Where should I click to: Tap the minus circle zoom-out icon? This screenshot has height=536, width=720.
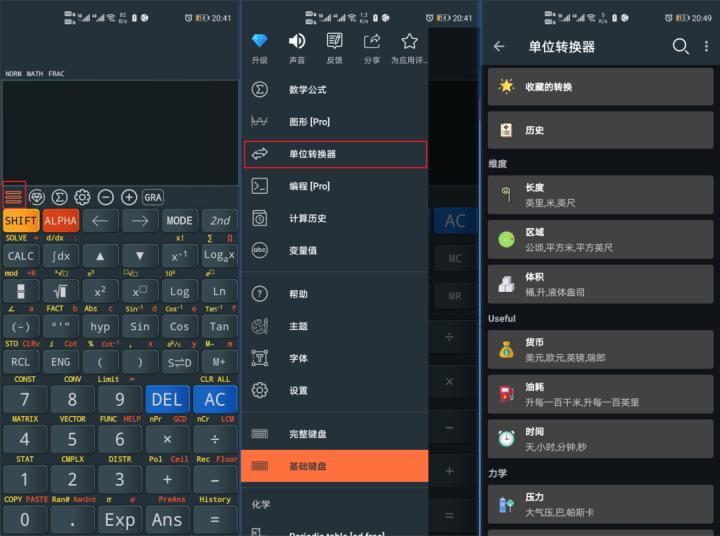(x=106, y=197)
